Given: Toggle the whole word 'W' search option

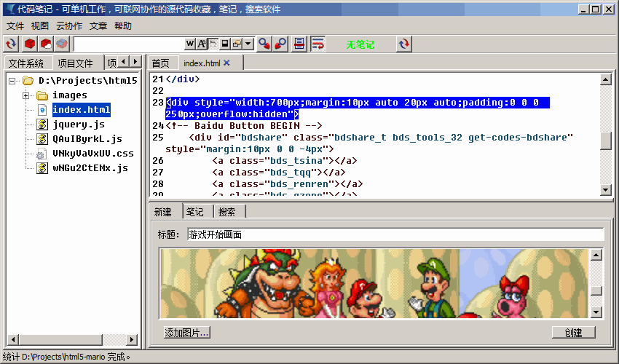Looking at the screenshot, I should (190, 44).
